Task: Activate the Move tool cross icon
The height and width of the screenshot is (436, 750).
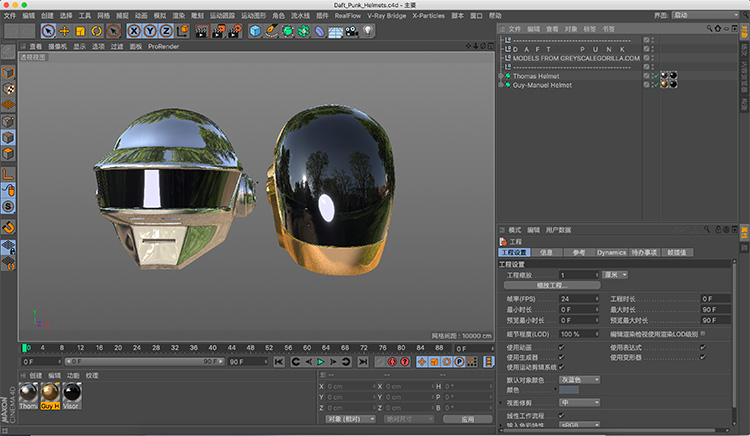Action: [x=64, y=31]
